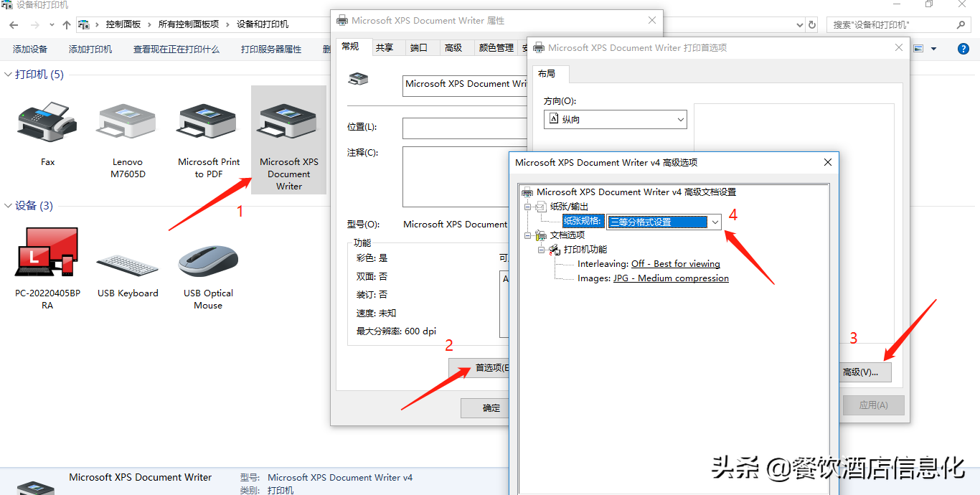Click the 打印机功能 icon in tree

(x=555, y=250)
